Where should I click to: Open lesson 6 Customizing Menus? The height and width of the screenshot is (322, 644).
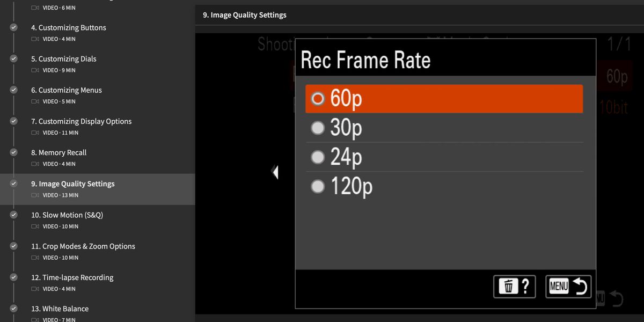[x=67, y=90]
